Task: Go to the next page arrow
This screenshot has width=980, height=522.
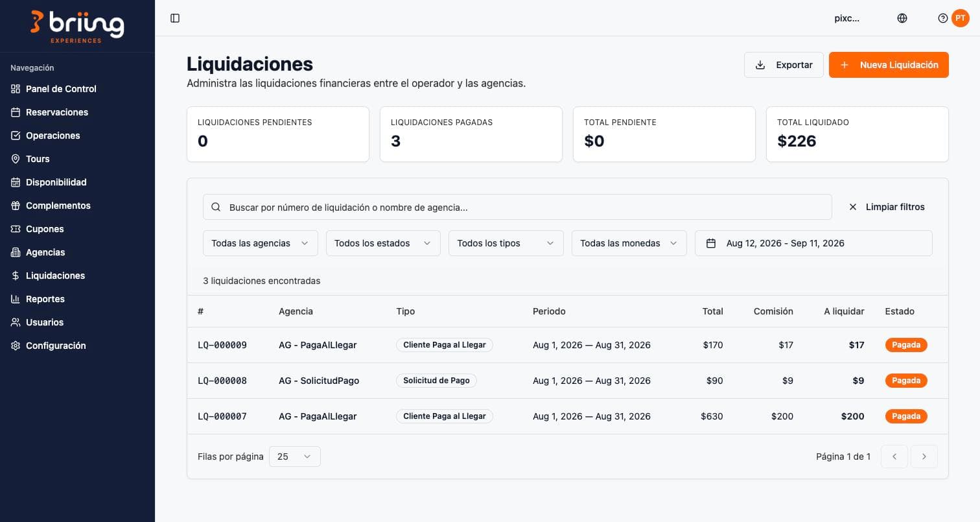Action: pos(924,457)
